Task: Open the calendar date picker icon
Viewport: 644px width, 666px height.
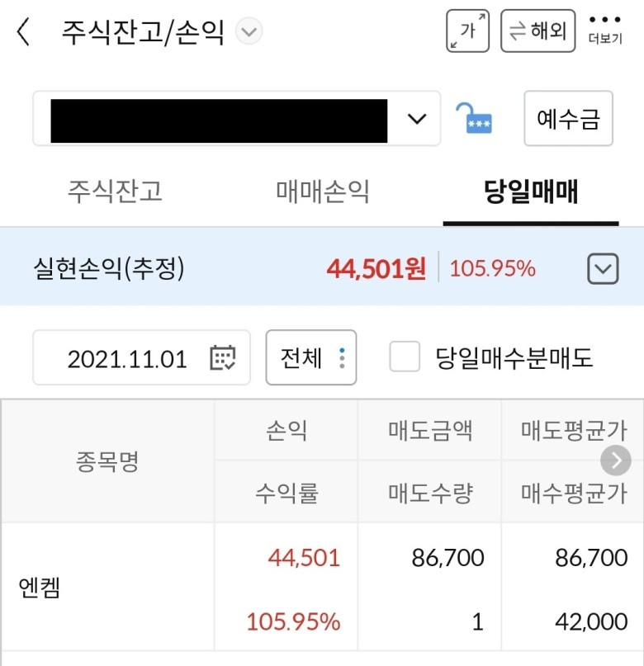Action: click(x=222, y=357)
